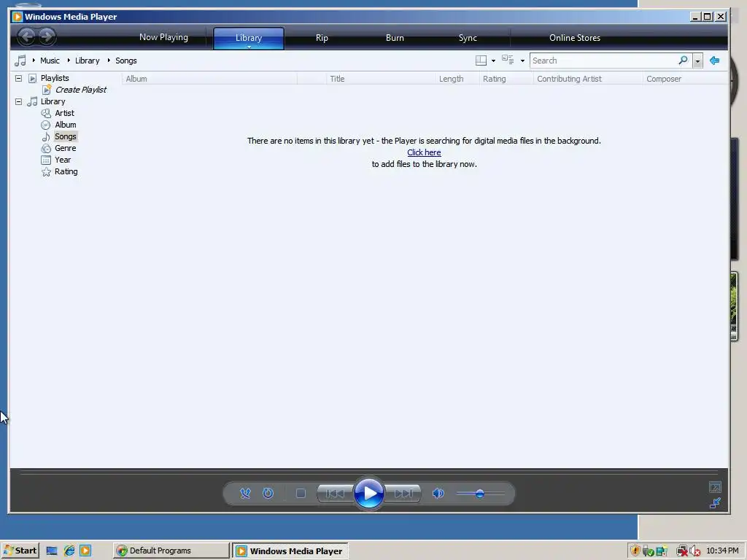This screenshot has height=560, width=747.
Task: Sort by the Title column header
Action: click(381, 79)
